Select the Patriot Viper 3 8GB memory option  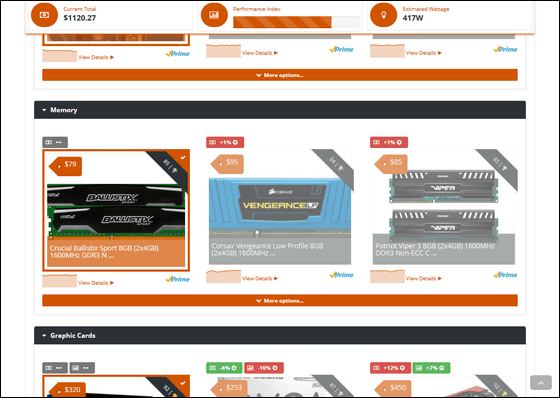(x=444, y=208)
